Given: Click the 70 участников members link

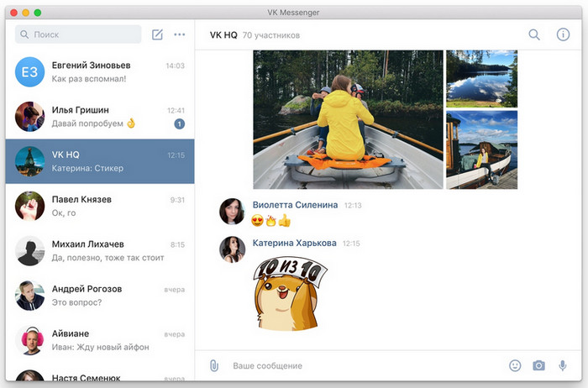Looking at the screenshot, I should 270,35.
